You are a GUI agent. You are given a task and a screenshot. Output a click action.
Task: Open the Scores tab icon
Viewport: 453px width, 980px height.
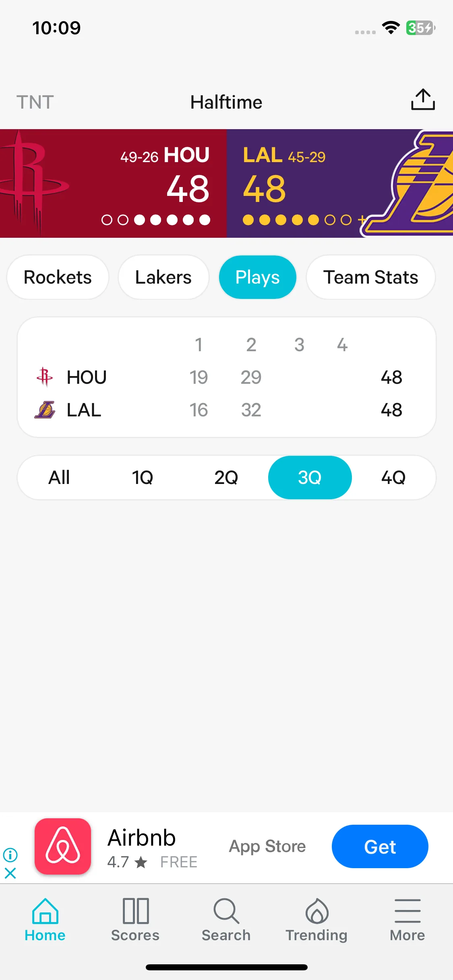click(x=136, y=911)
